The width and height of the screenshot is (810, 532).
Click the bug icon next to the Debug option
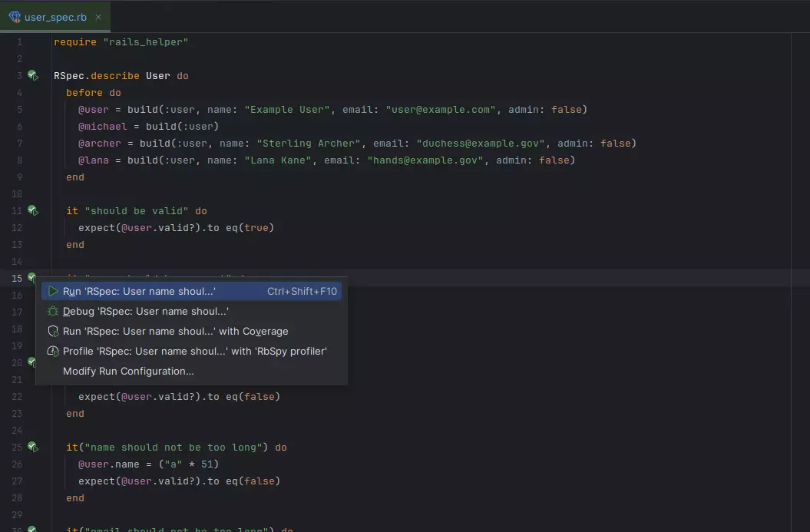tap(53, 312)
